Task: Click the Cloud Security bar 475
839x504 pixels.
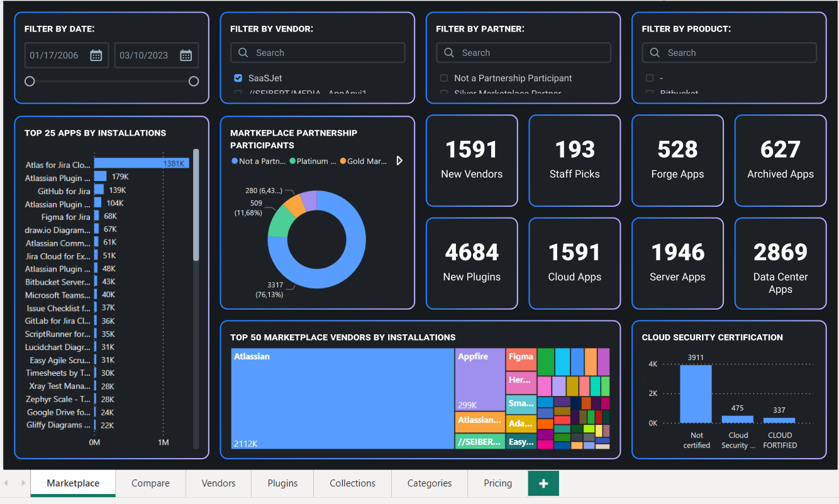Action: pyautogui.click(x=737, y=419)
